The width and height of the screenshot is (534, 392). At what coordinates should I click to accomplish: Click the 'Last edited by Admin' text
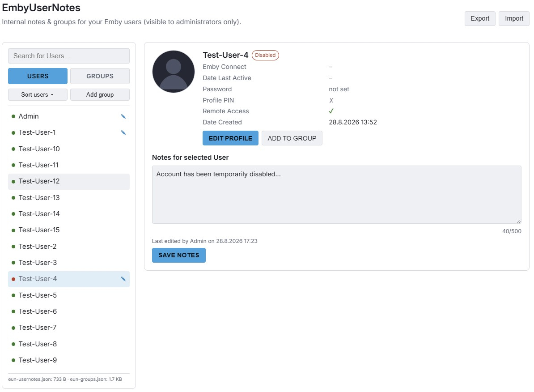coord(205,241)
